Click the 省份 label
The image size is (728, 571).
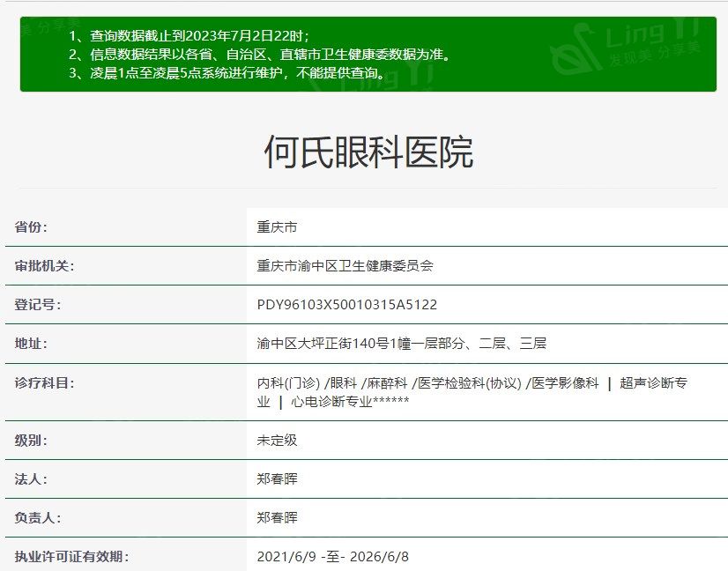click(x=31, y=227)
